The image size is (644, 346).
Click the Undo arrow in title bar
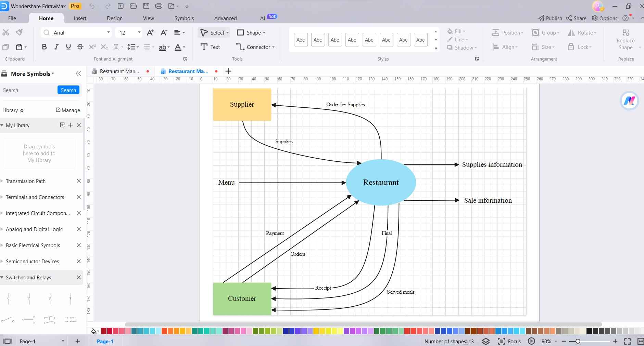(92, 6)
